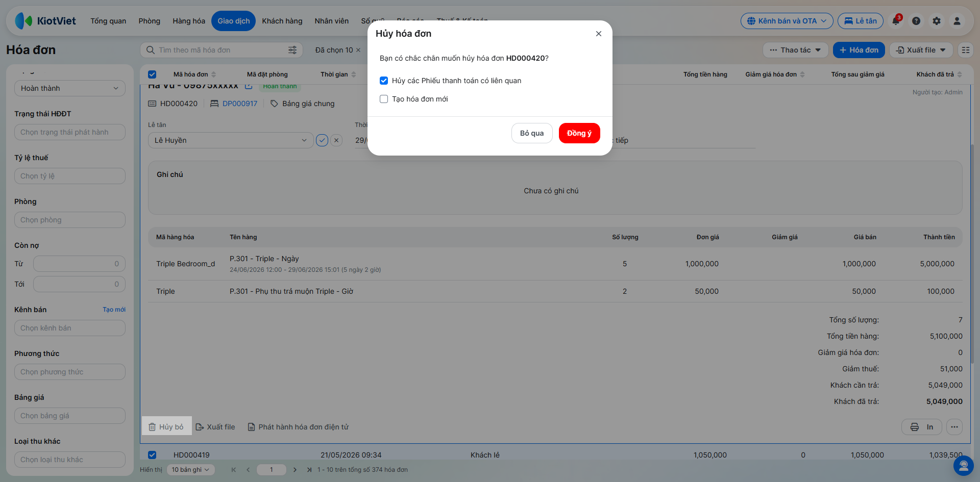
Task: Open Khách hàng menu
Action: click(282, 21)
